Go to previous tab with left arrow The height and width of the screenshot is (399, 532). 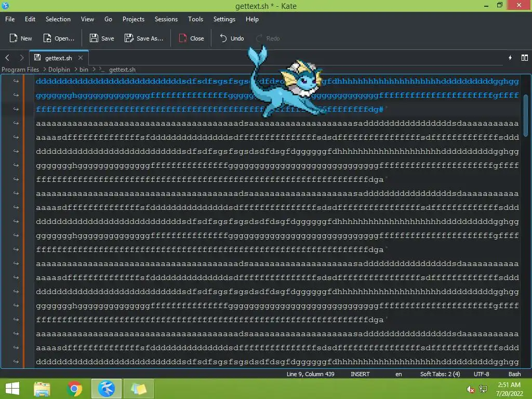click(7, 58)
